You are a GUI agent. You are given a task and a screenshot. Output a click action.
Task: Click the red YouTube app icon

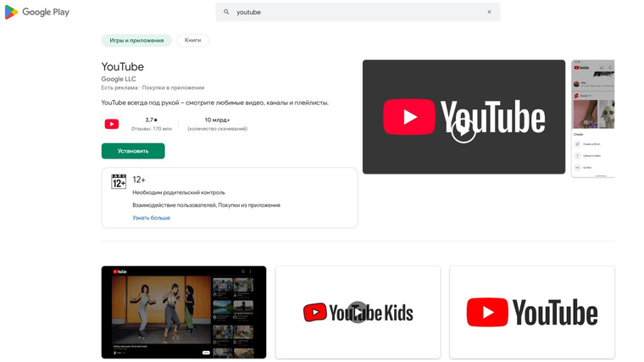click(x=112, y=124)
